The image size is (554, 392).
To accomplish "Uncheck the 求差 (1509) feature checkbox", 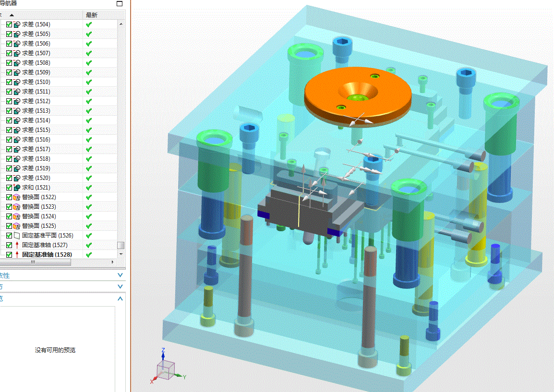I will coord(9,72).
